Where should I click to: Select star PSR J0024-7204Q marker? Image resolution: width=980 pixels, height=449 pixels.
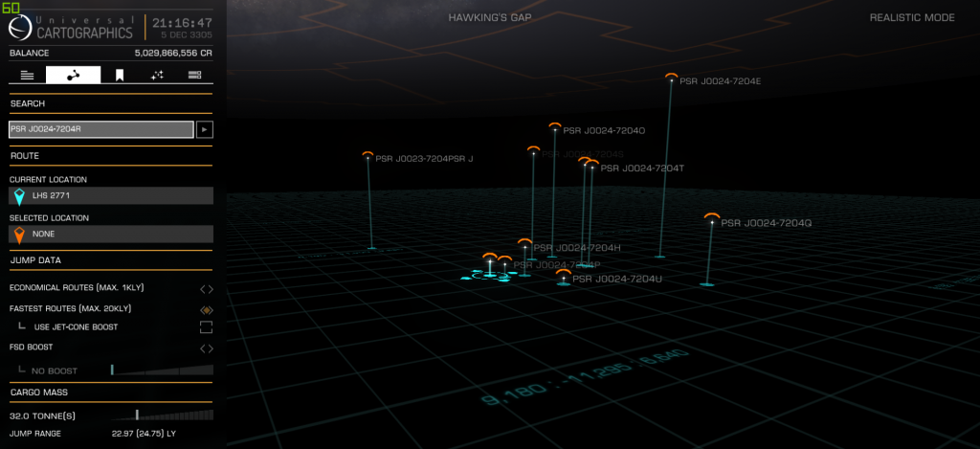pyautogui.click(x=712, y=218)
